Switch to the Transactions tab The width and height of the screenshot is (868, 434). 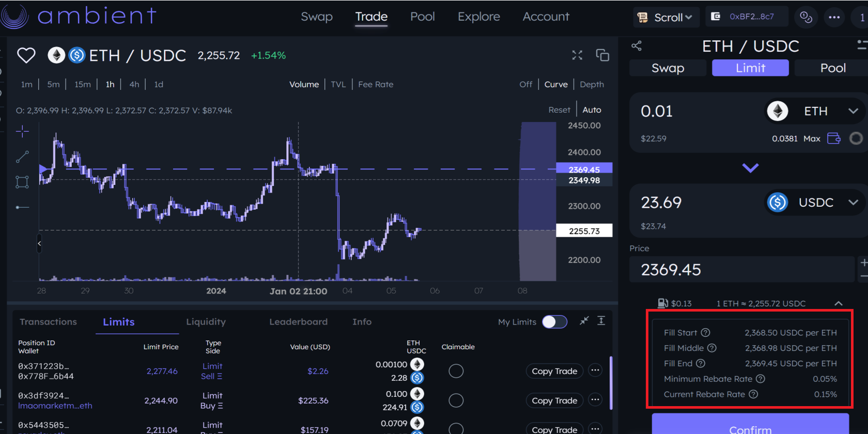click(48, 322)
